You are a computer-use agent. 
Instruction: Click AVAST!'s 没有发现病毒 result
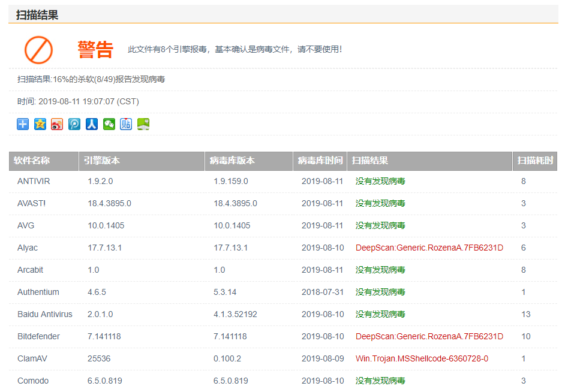point(380,203)
